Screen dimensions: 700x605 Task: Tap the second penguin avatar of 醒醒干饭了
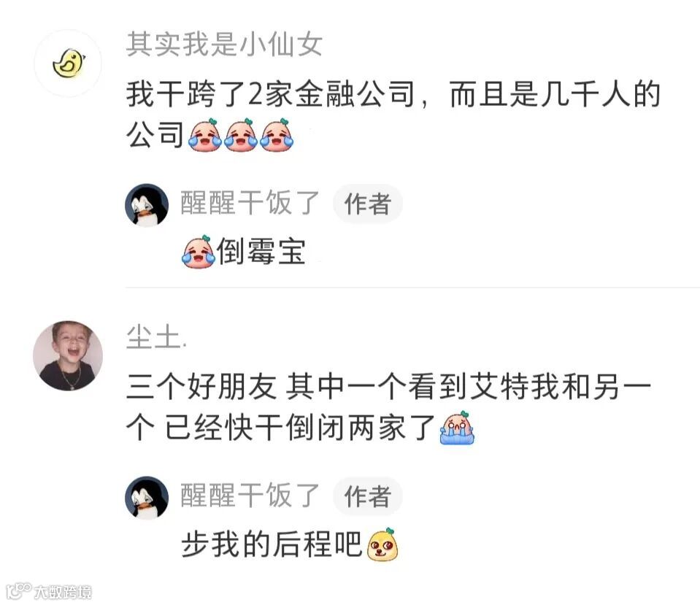coord(147,498)
